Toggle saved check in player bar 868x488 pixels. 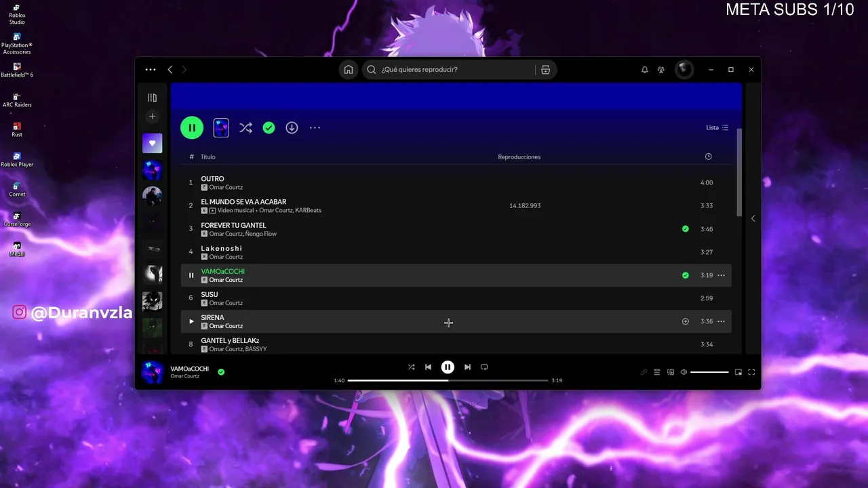221,371
